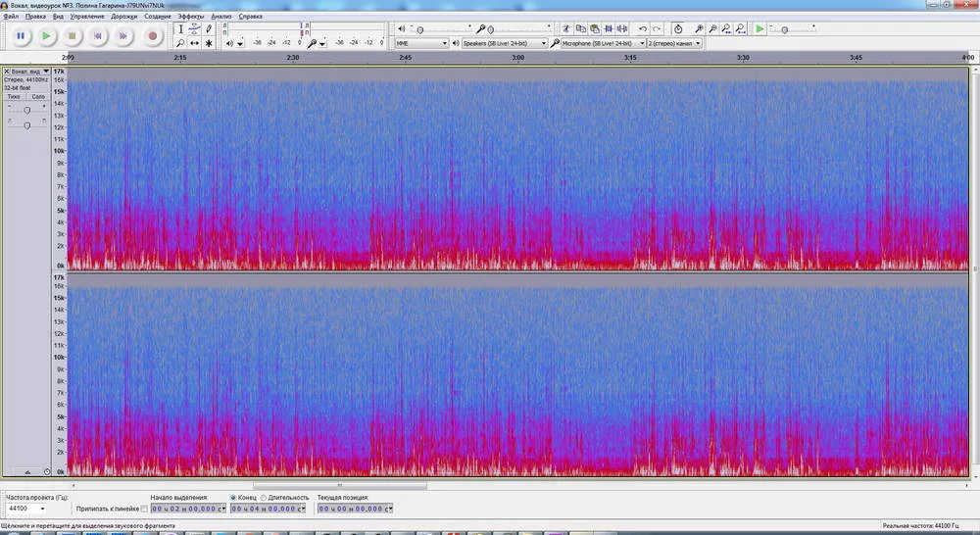
Task: Select the Draw pencil tool
Action: [x=209, y=29]
